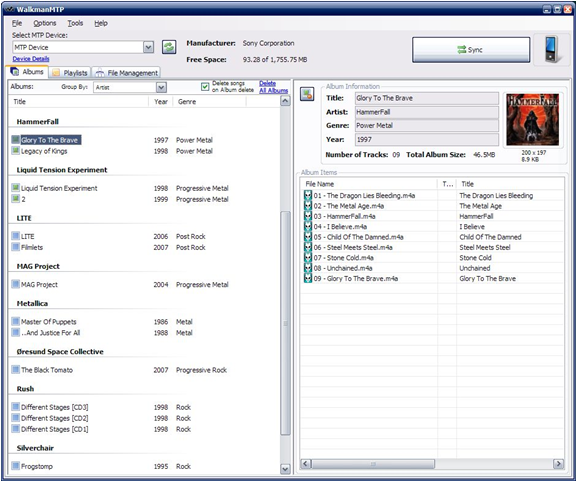Click the Walkman device image icon
The height and width of the screenshot is (483, 578).
click(553, 50)
